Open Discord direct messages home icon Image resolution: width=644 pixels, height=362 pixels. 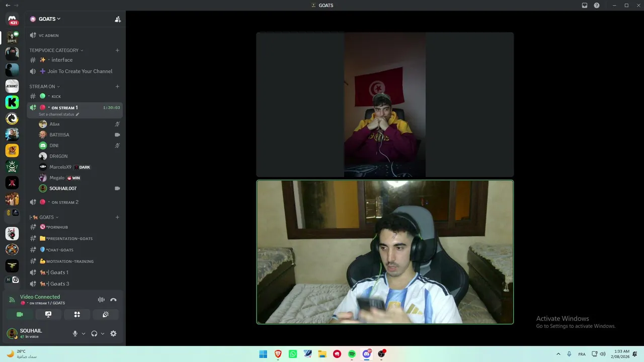(12, 20)
